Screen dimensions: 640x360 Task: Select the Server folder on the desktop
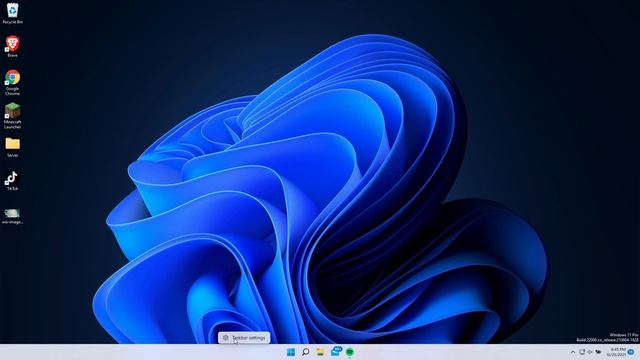tap(13, 147)
